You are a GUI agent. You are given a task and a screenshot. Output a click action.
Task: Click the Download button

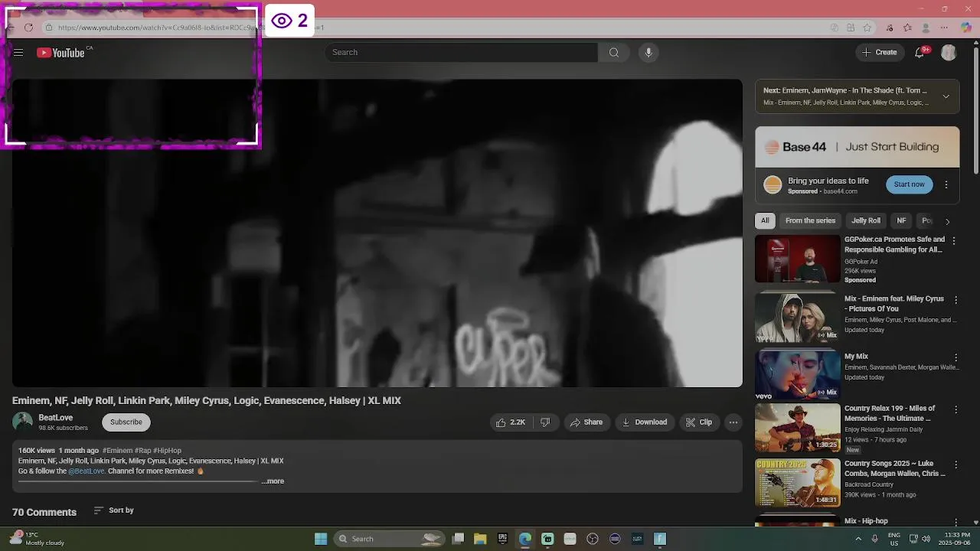click(x=644, y=422)
